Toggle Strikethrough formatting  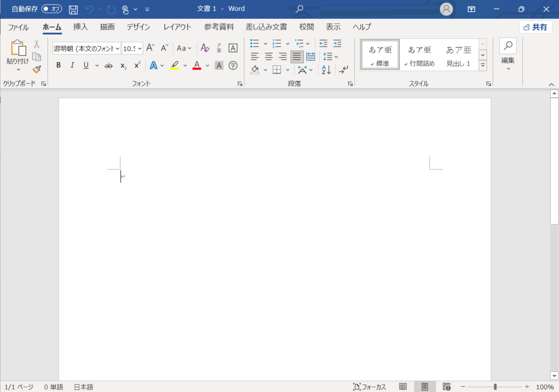pyautogui.click(x=109, y=65)
